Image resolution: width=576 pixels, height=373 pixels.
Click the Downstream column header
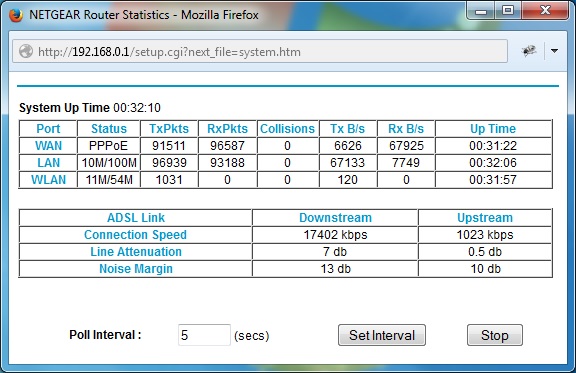(x=335, y=218)
